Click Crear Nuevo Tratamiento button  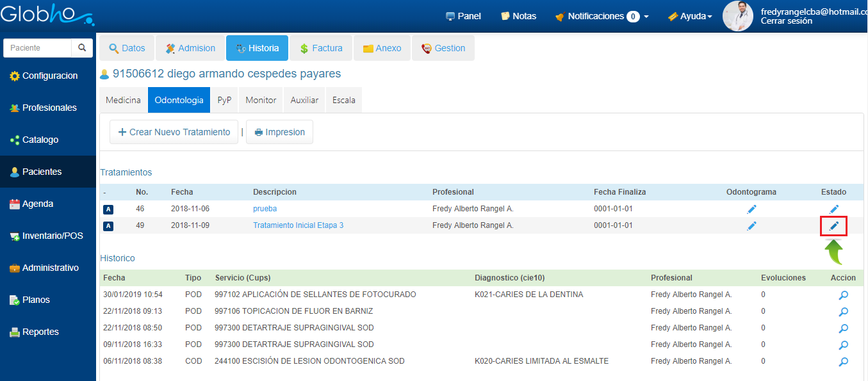(174, 132)
